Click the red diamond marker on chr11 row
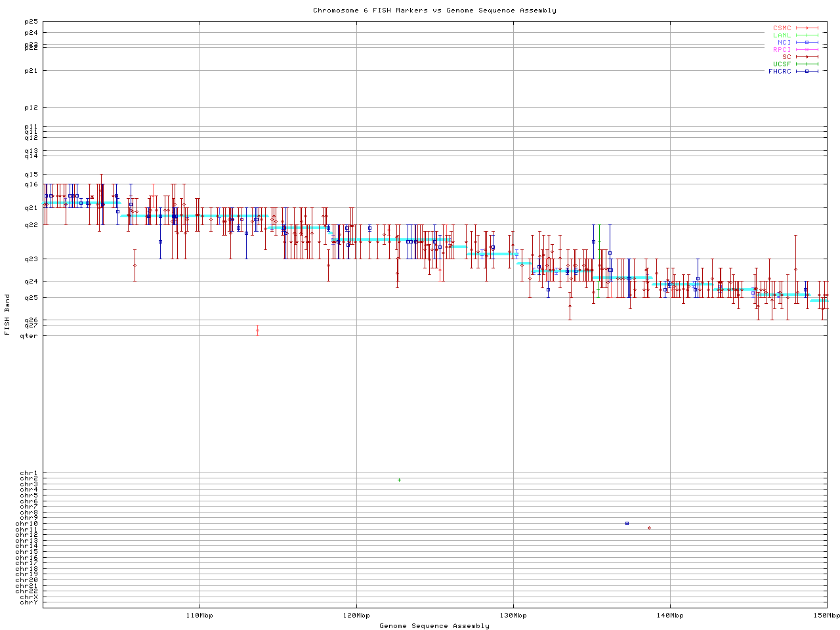 (649, 528)
